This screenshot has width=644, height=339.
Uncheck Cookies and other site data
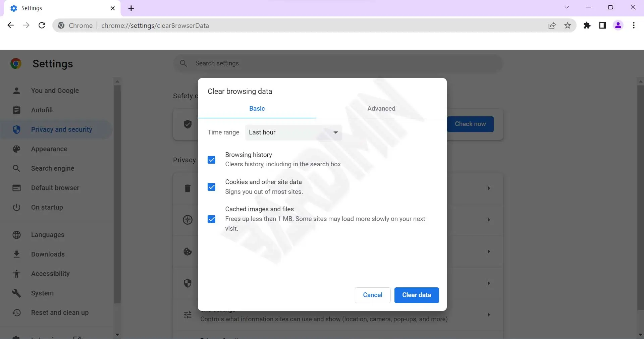pos(212,187)
